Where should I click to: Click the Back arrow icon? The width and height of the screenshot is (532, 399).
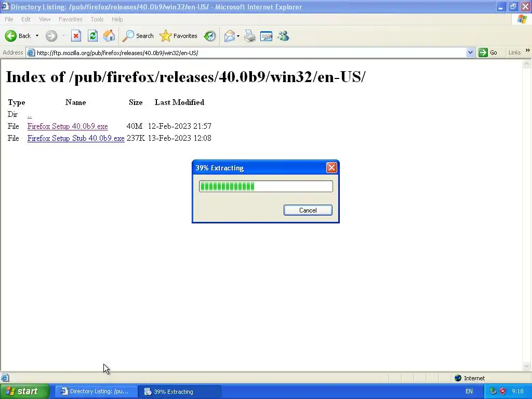(11, 36)
